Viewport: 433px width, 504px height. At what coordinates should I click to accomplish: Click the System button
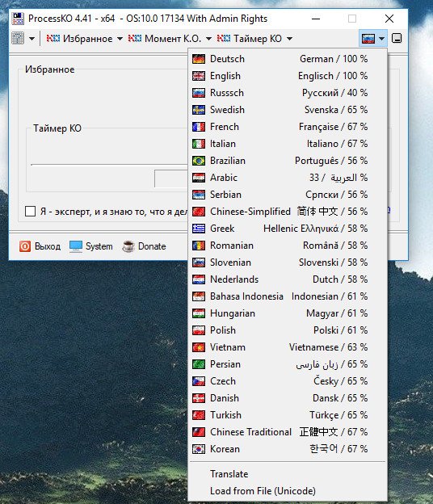(91, 246)
